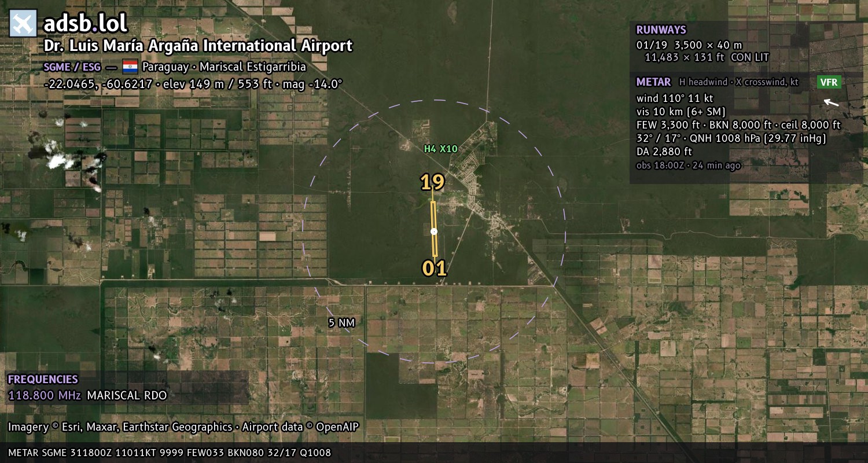
Task: Click the METAR panel heading
Action: (x=653, y=82)
